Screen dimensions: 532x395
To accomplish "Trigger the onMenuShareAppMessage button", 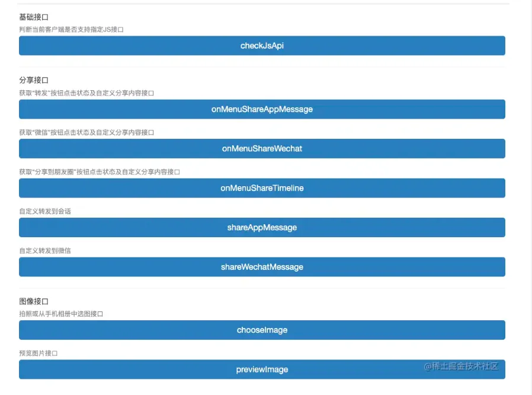I will tap(262, 109).
